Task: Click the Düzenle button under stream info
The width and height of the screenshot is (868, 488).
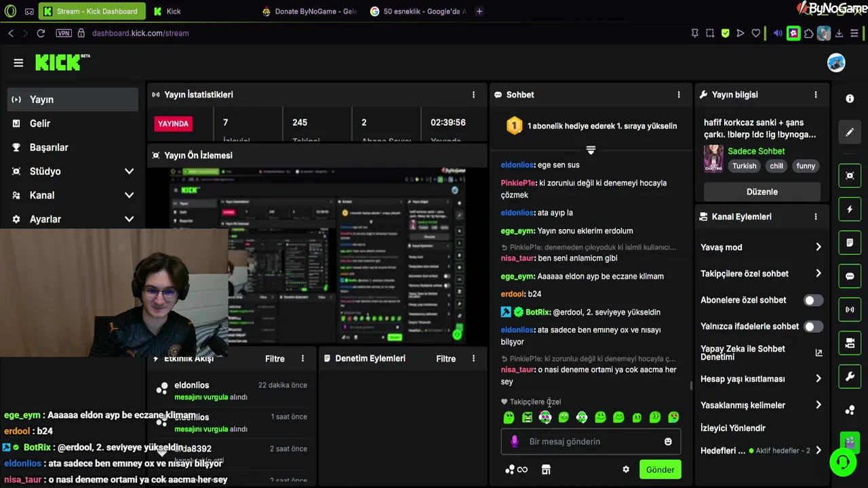Action: (762, 192)
